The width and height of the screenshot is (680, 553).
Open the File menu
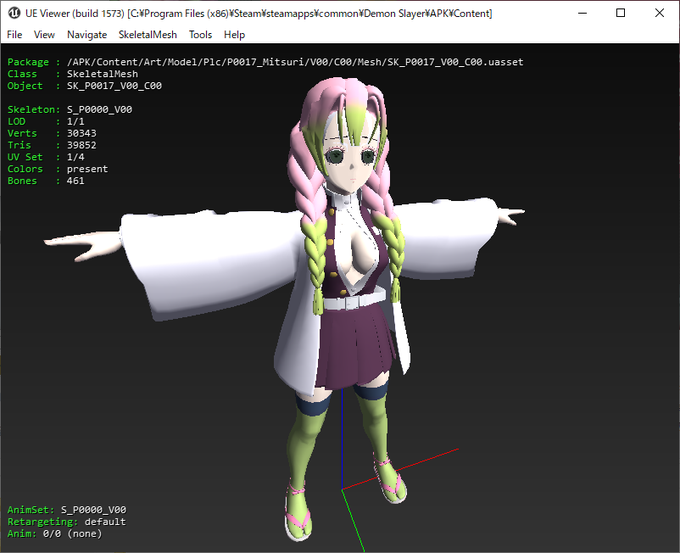[x=14, y=35]
